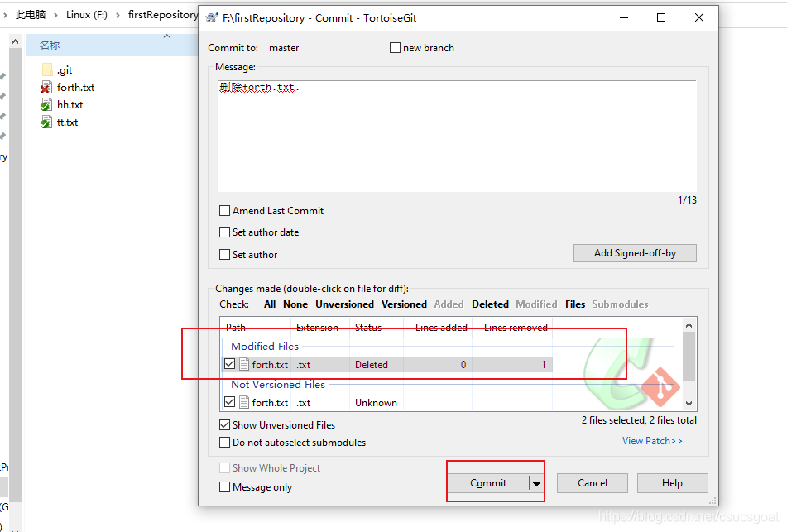
Task: Minimize the TortoiseGit commit dialog
Action: click(x=624, y=17)
